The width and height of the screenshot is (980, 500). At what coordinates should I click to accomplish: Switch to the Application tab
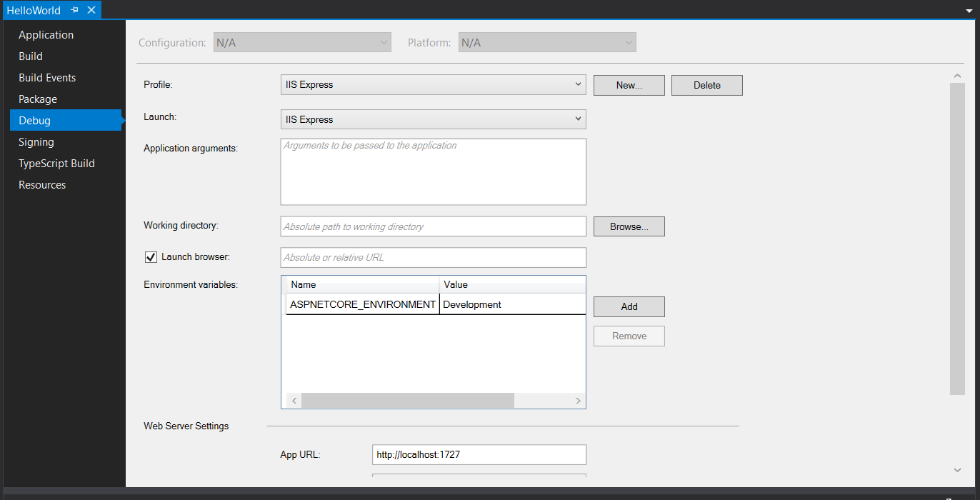[46, 35]
